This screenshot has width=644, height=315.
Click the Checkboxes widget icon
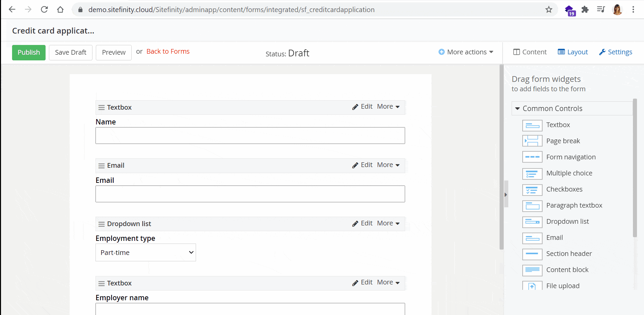tap(532, 190)
